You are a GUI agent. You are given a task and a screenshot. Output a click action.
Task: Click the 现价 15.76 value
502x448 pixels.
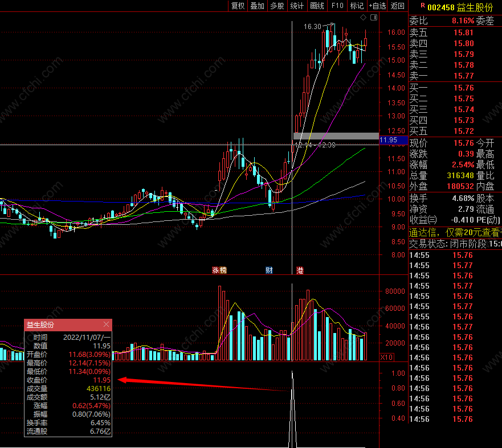pyautogui.click(x=464, y=143)
